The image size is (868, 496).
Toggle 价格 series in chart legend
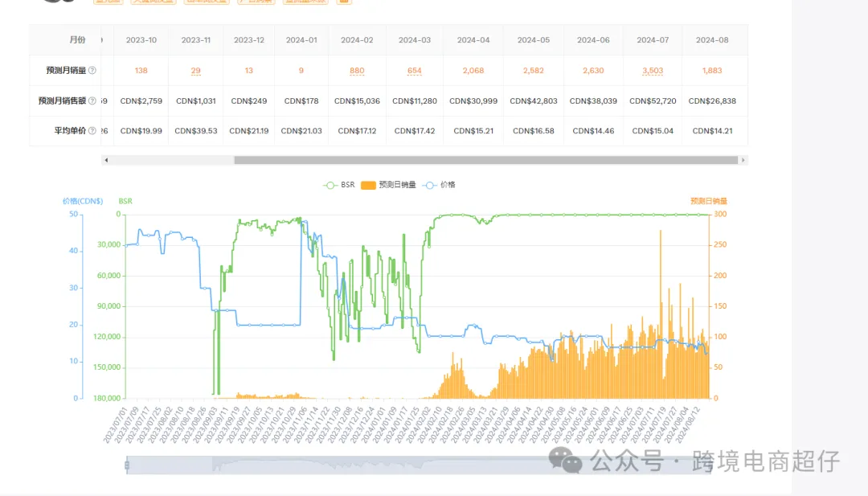pyautogui.click(x=439, y=185)
